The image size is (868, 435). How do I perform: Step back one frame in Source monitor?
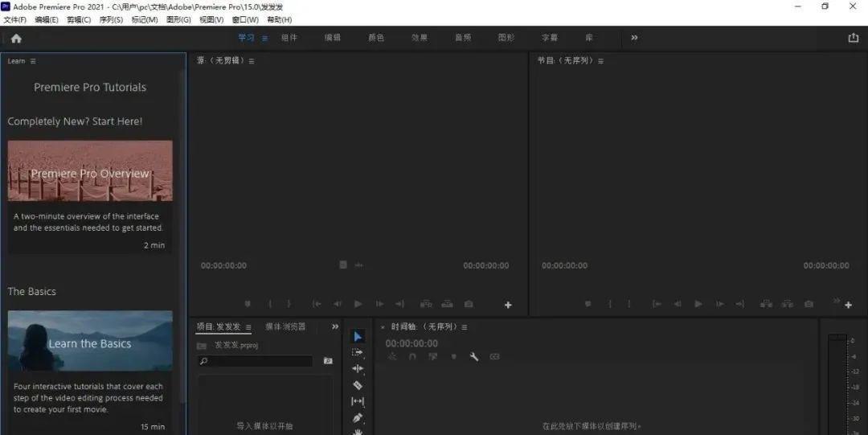pyautogui.click(x=337, y=304)
